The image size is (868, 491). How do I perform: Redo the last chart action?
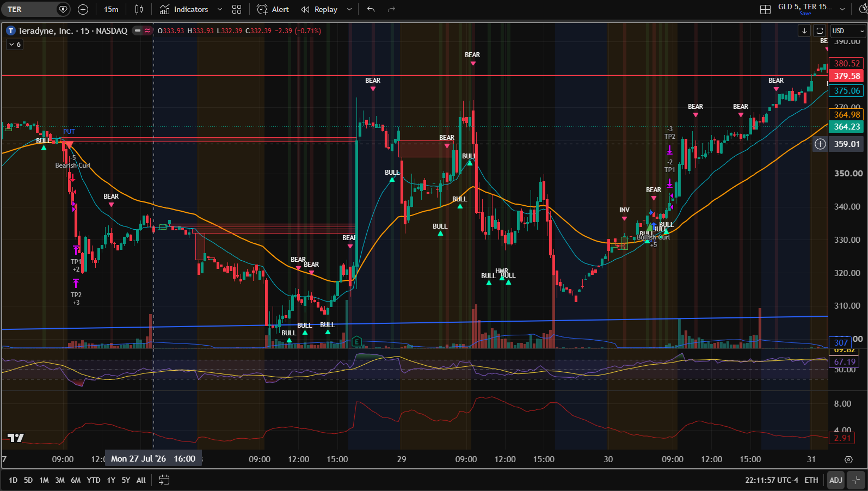pos(391,9)
